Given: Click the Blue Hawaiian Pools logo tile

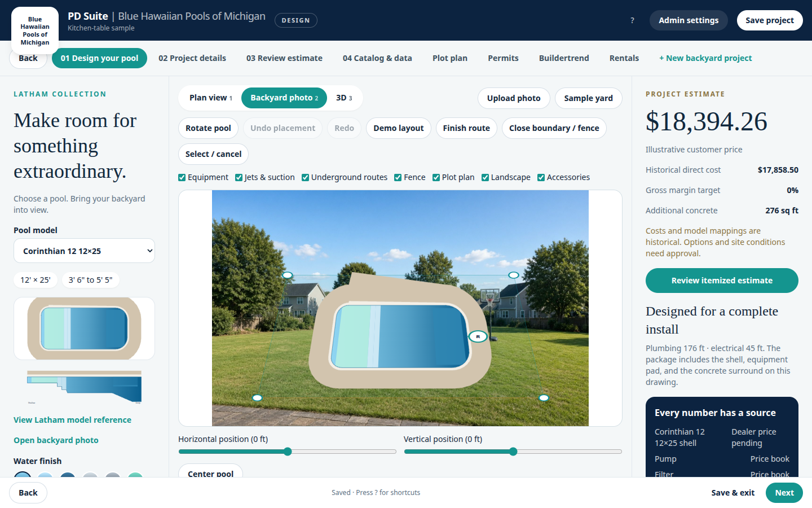Looking at the screenshot, I should point(35,30).
